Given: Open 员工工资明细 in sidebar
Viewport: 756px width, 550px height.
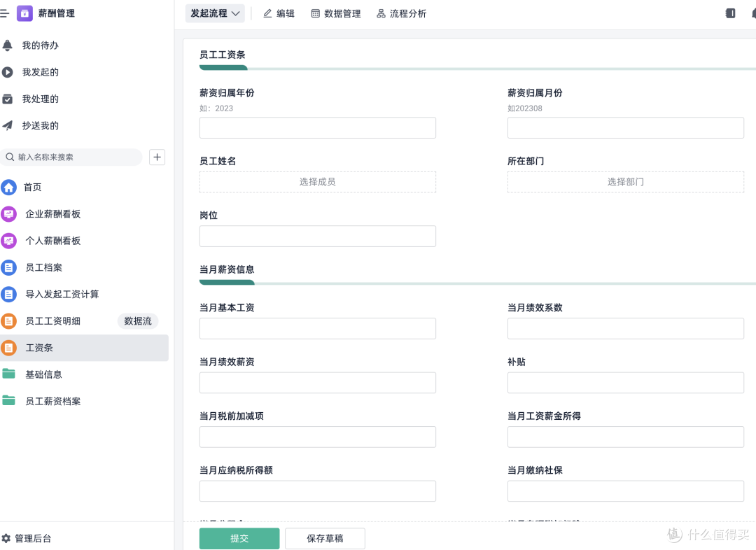Looking at the screenshot, I should [53, 321].
